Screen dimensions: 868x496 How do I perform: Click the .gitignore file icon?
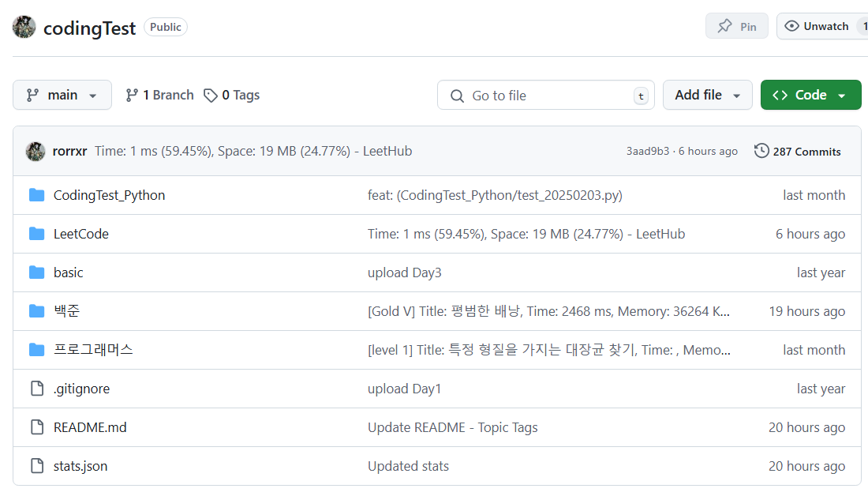[x=37, y=389]
